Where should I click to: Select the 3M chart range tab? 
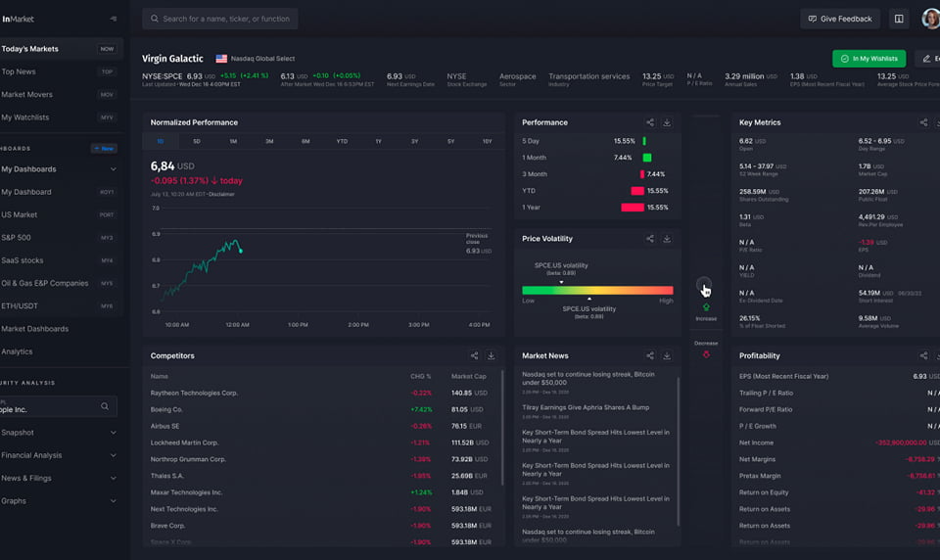point(269,142)
